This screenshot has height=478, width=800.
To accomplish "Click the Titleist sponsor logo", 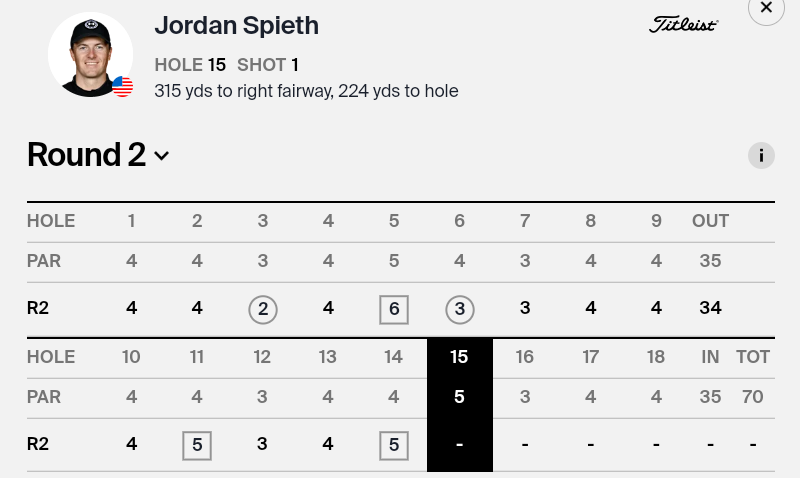I will click(x=683, y=24).
